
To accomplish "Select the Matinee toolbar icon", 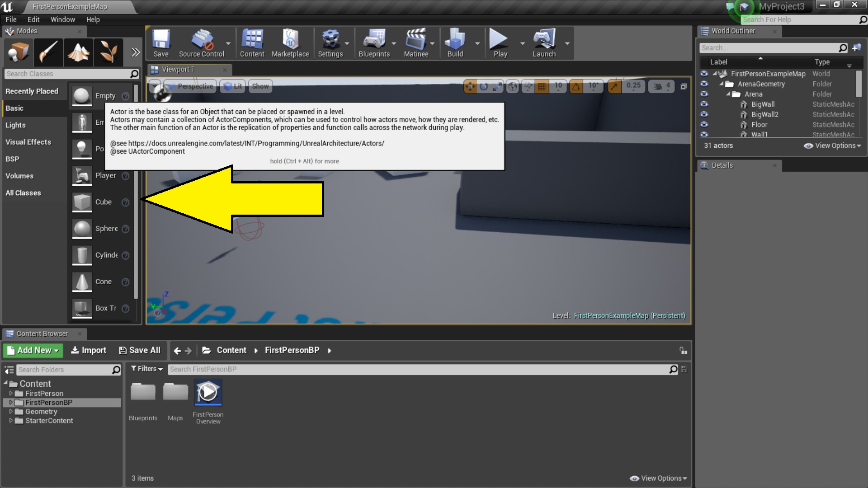I will pos(415,45).
